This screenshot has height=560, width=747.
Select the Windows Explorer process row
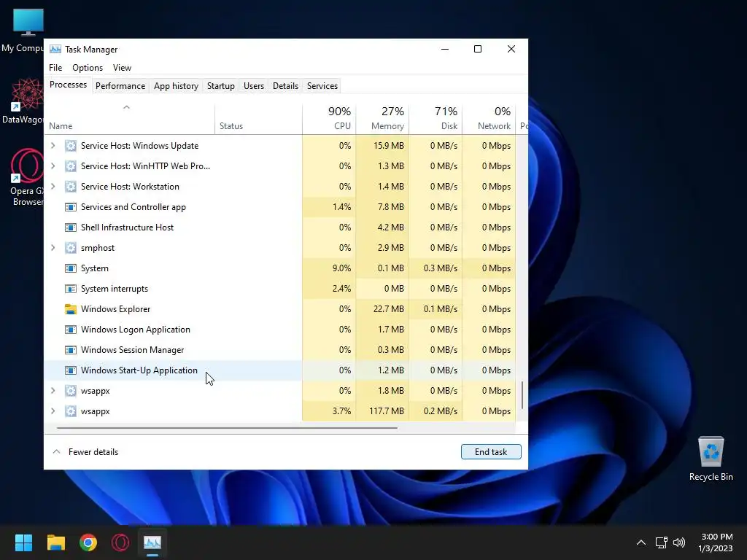click(x=279, y=309)
